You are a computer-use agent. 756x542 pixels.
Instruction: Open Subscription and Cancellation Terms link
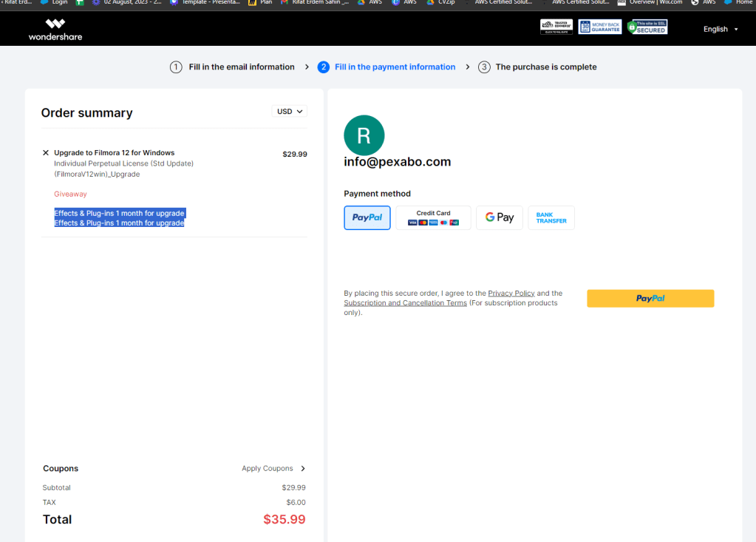coord(405,303)
